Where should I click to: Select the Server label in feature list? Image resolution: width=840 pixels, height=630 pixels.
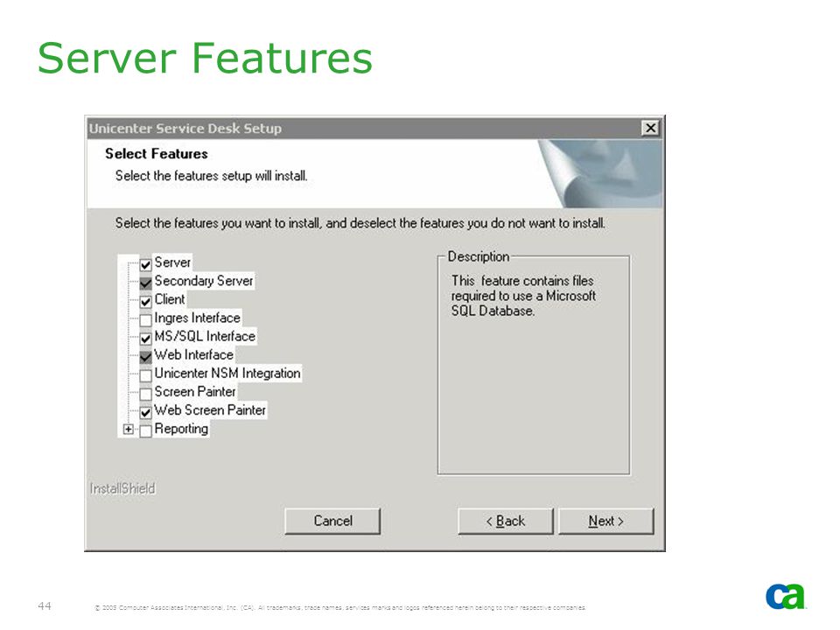coord(172,262)
